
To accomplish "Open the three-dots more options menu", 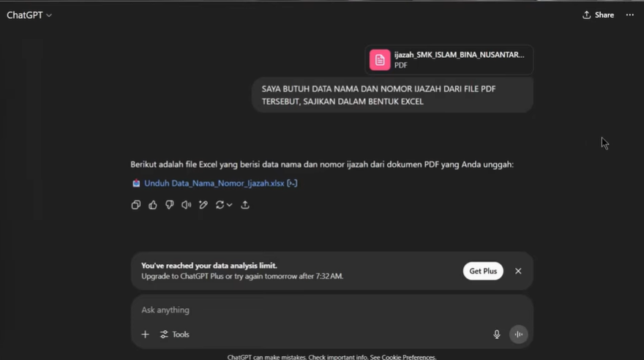I will (629, 15).
